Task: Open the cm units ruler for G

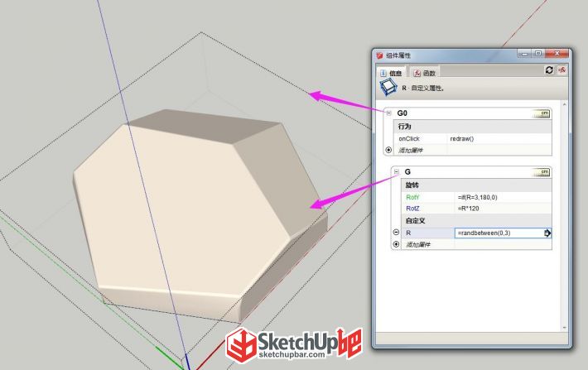Action: pyautogui.click(x=541, y=172)
